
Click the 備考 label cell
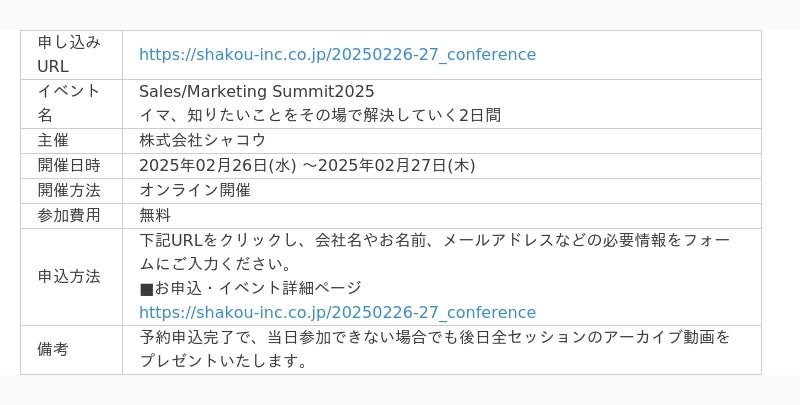click(71, 350)
